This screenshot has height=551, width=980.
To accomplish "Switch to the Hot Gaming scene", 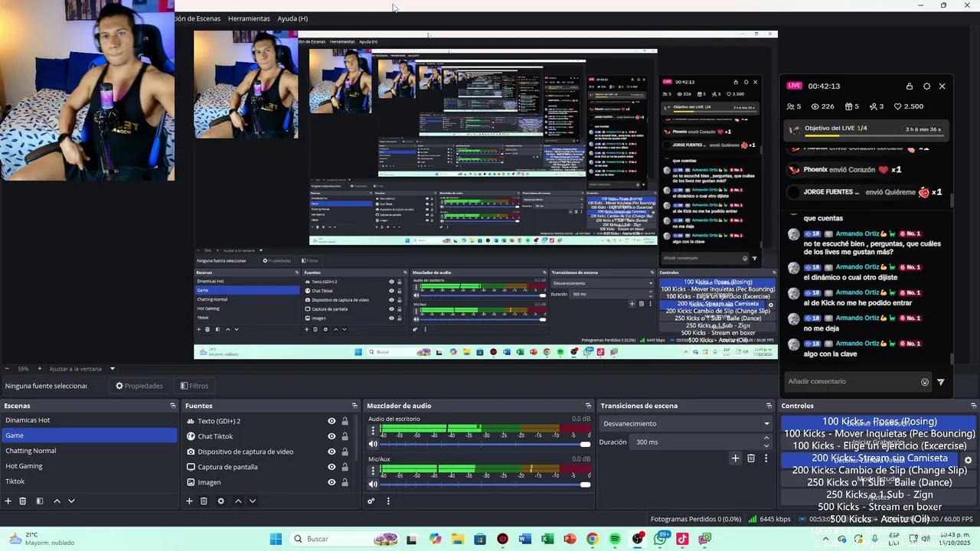I will click(89, 466).
